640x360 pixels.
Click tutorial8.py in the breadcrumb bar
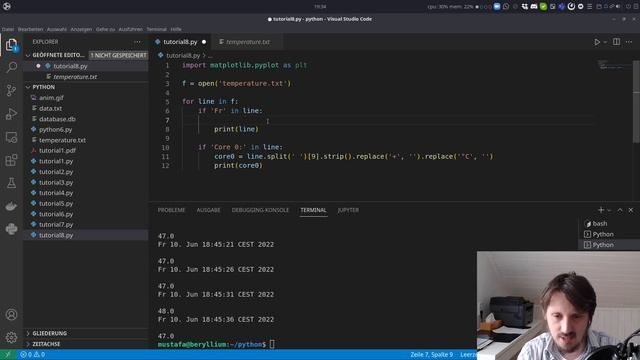(x=183, y=55)
